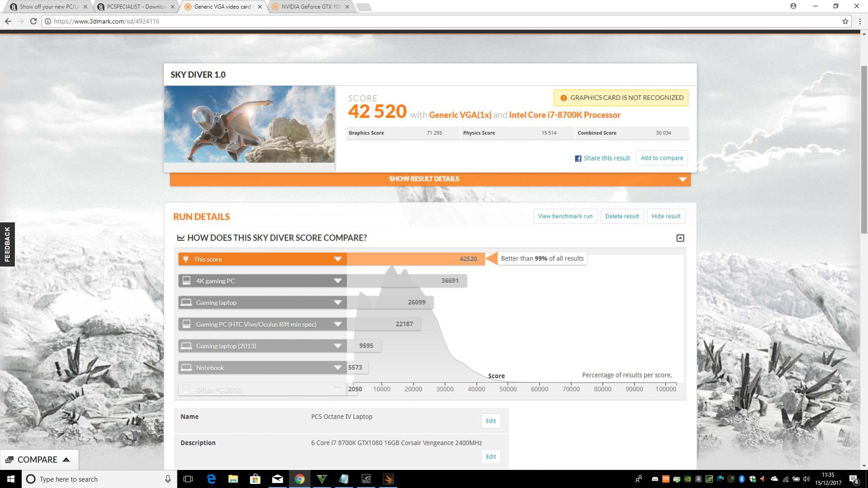Click graphics card not recognized warning
The height and width of the screenshot is (488, 868).
pos(621,98)
